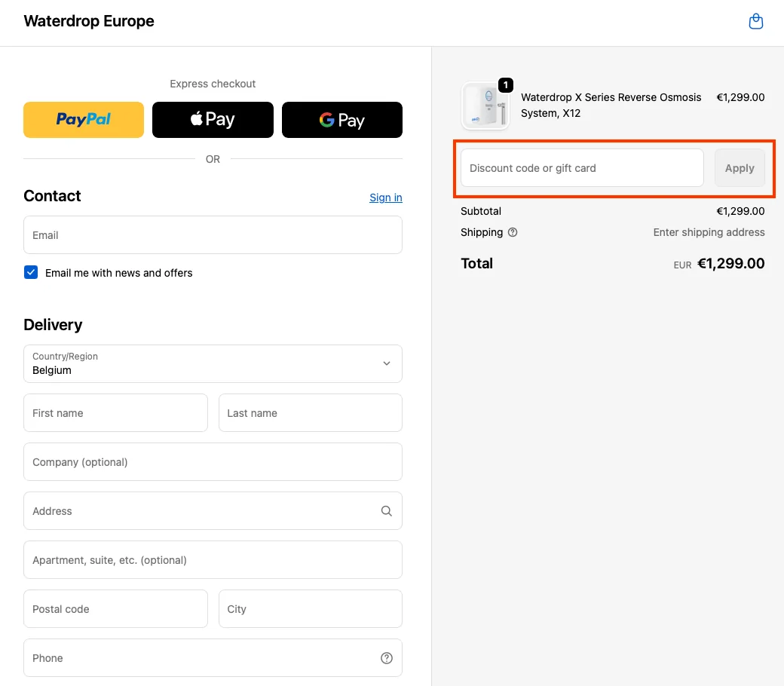The width and height of the screenshot is (784, 686).
Task: Select the First name field
Action: pos(115,413)
